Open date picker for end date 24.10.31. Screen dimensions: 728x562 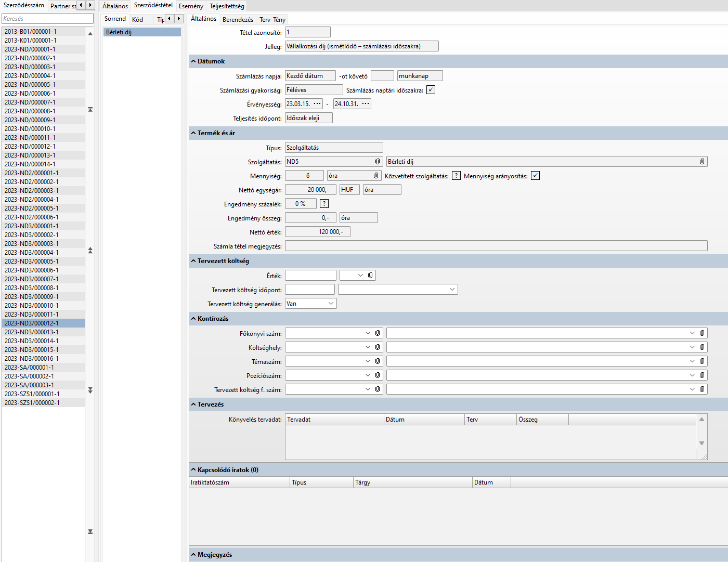[366, 104]
